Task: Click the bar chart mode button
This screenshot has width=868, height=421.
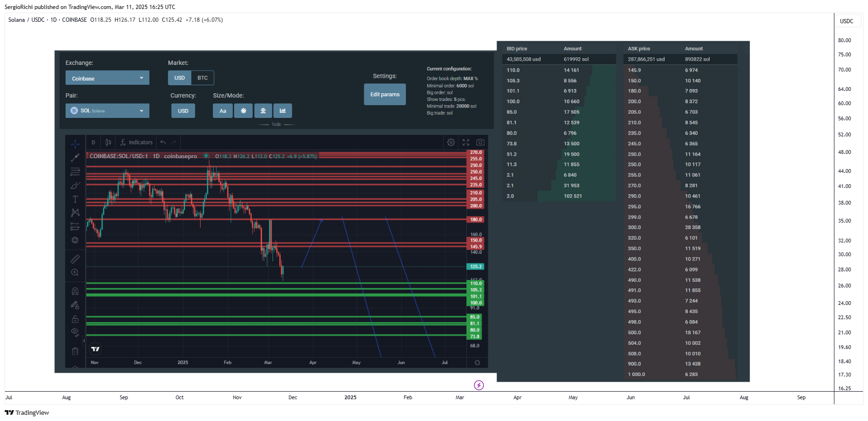Action: 282,111
